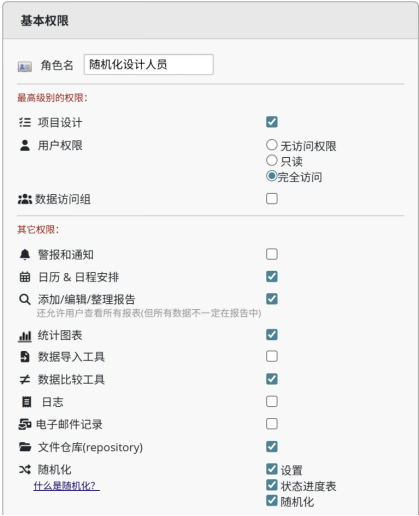
Task: Click the not-equal icon for 数据比较工具
Action: (25, 379)
